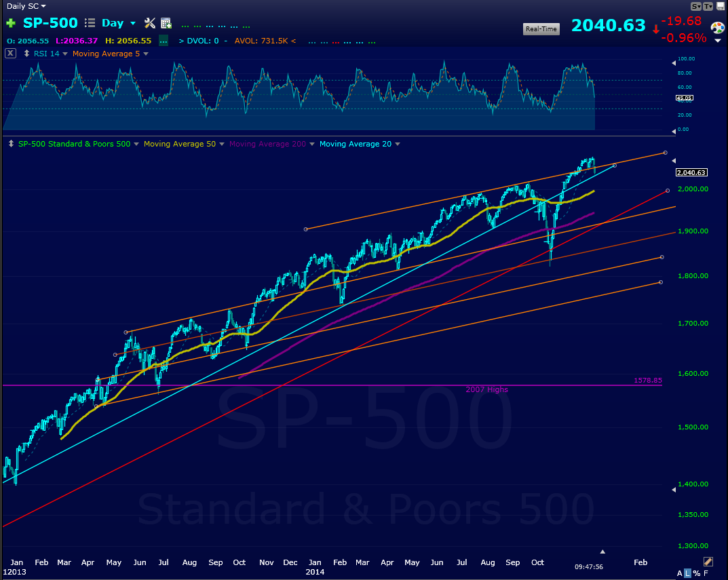
Task: Click the cyan trendline's right endpoint handle
Action: (x=615, y=166)
